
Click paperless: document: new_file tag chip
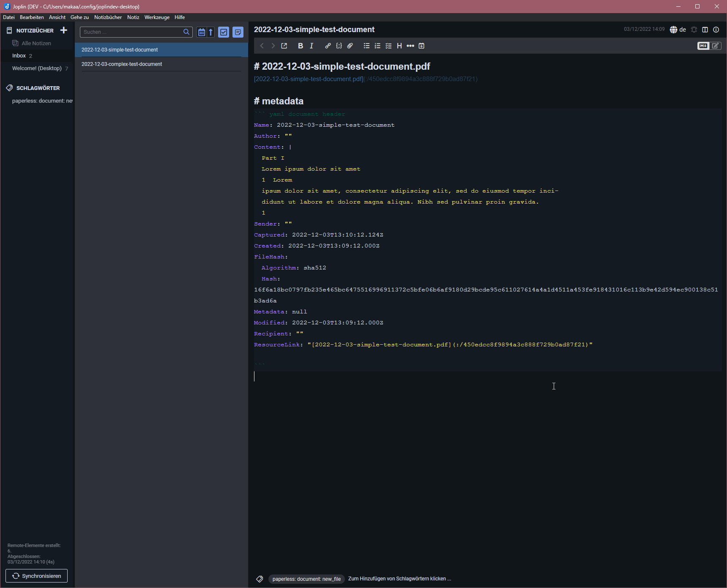306,579
